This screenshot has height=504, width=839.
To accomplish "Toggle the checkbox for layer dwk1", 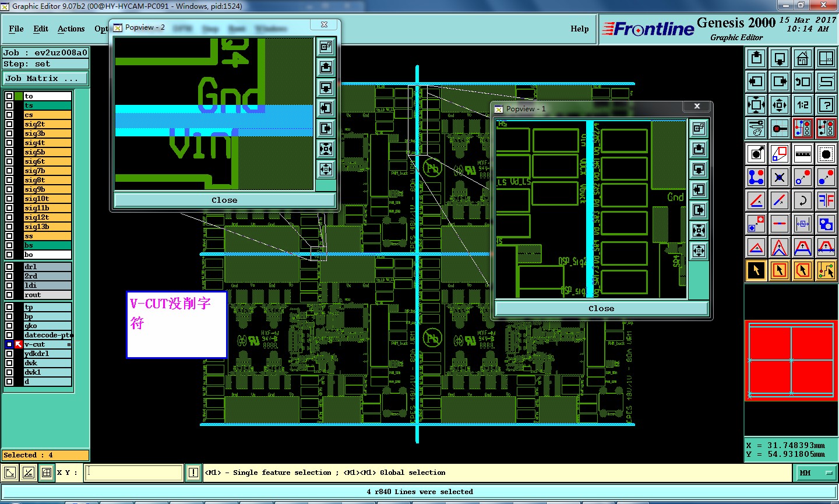I will click(x=9, y=372).
